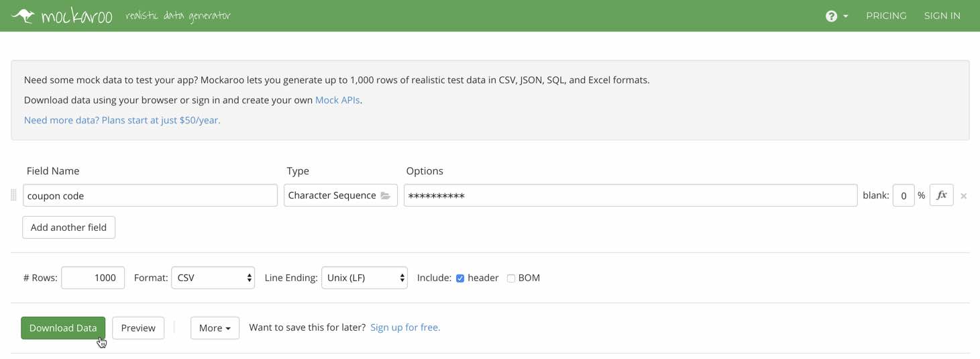Toggle the header checkbox
Image resolution: width=980 pixels, height=359 pixels.
[460, 278]
